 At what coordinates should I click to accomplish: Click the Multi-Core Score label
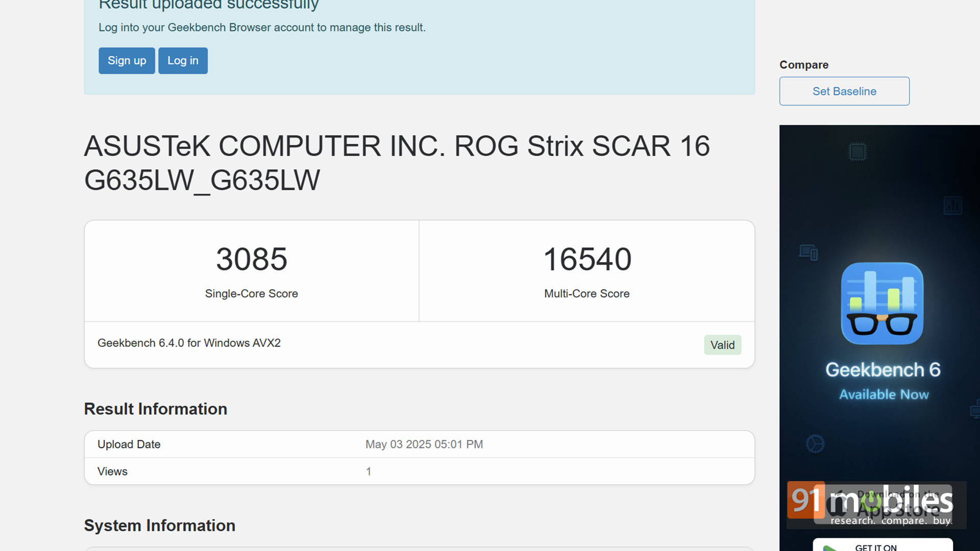(587, 294)
